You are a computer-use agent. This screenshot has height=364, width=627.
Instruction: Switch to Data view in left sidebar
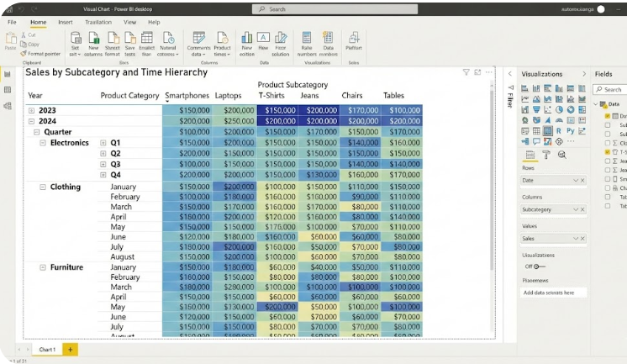(8, 90)
